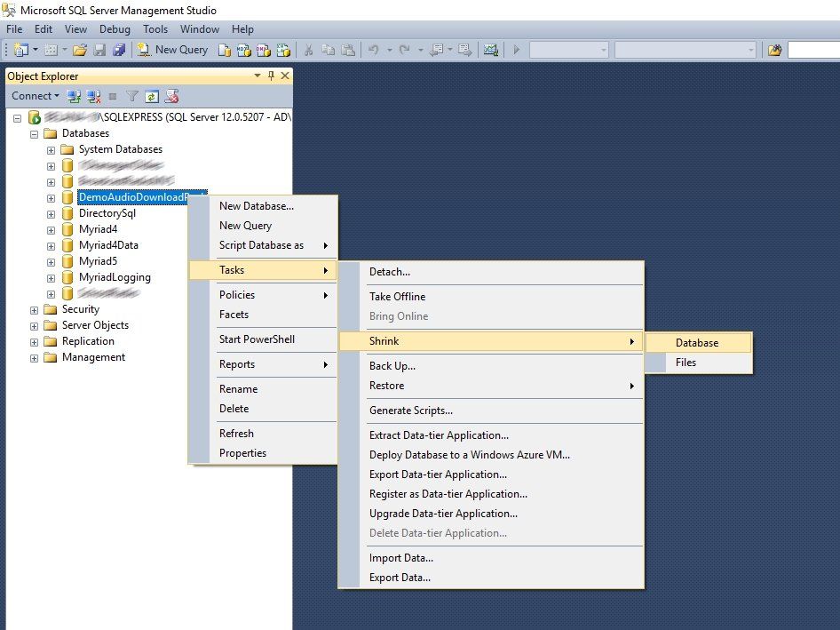Choose Files in the Shrink submenu
840x630 pixels.
click(698, 363)
